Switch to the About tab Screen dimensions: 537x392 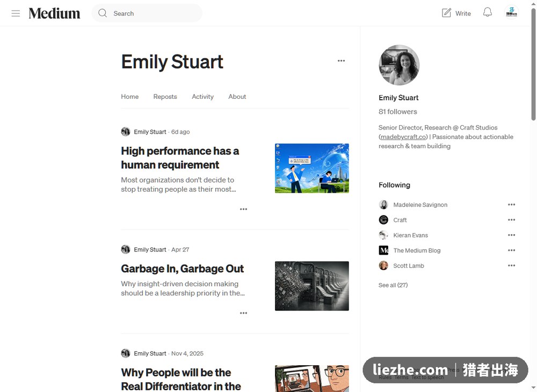click(237, 97)
